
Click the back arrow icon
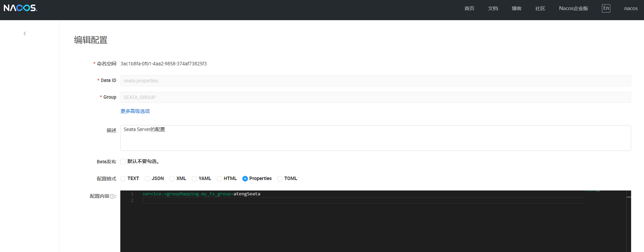click(25, 34)
